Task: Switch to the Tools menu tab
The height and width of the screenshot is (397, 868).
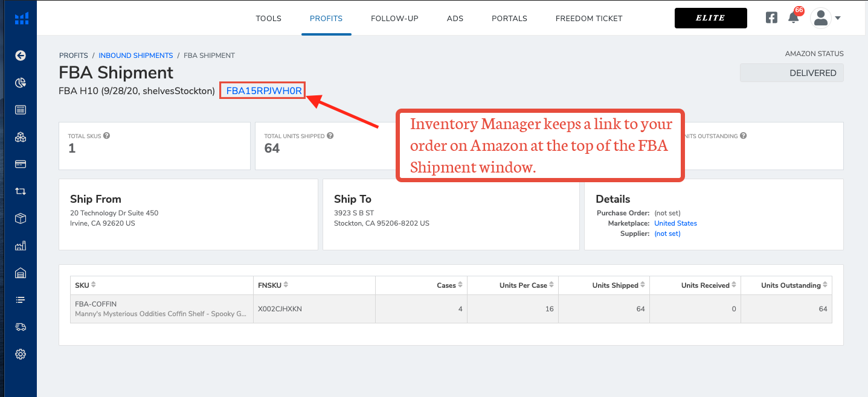Action: pos(268,18)
